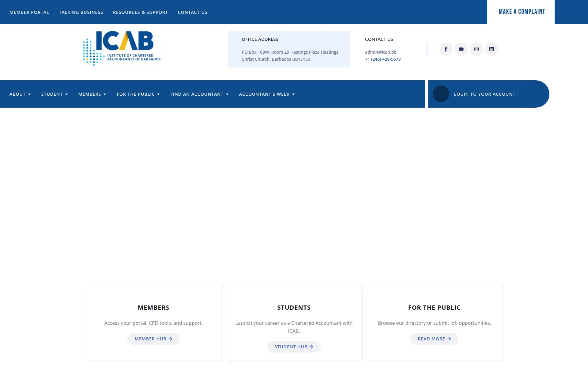Open the ICAB Instagram profile icon
Screen dimensions: 588x368
point(476,49)
